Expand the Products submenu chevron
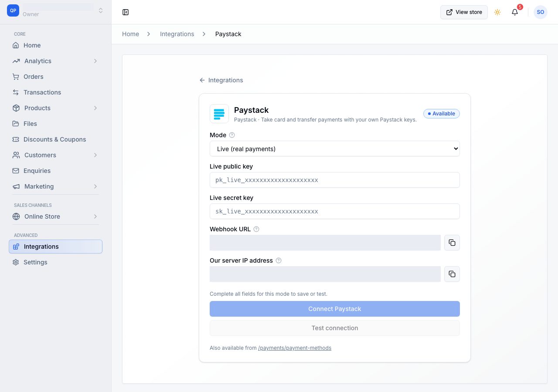Viewport: 558px width, 392px height. pyautogui.click(x=95, y=108)
